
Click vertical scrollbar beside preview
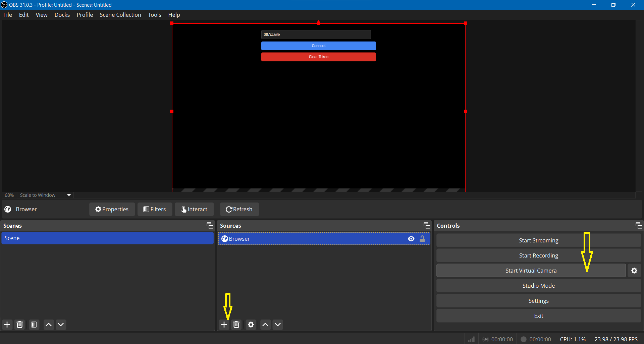[x=639, y=106]
